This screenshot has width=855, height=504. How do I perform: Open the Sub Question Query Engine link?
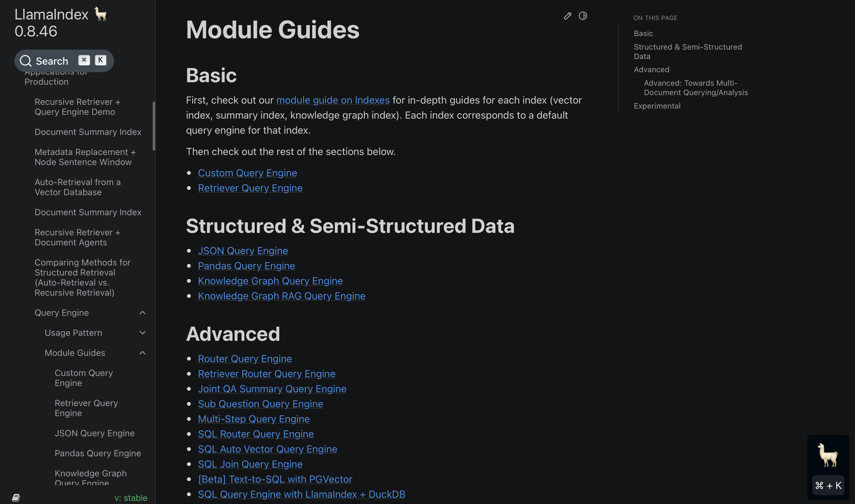(260, 404)
